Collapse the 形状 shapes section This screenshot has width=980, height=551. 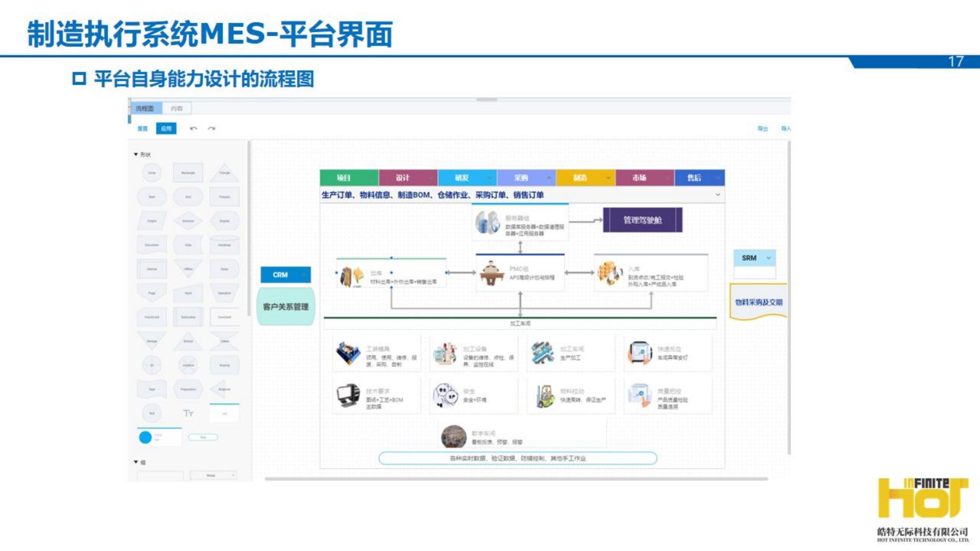point(136,154)
